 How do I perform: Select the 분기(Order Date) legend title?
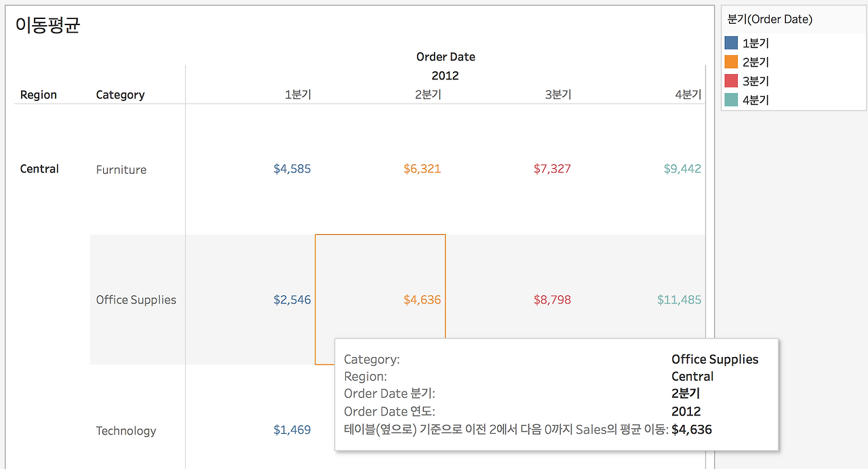click(769, 20)
